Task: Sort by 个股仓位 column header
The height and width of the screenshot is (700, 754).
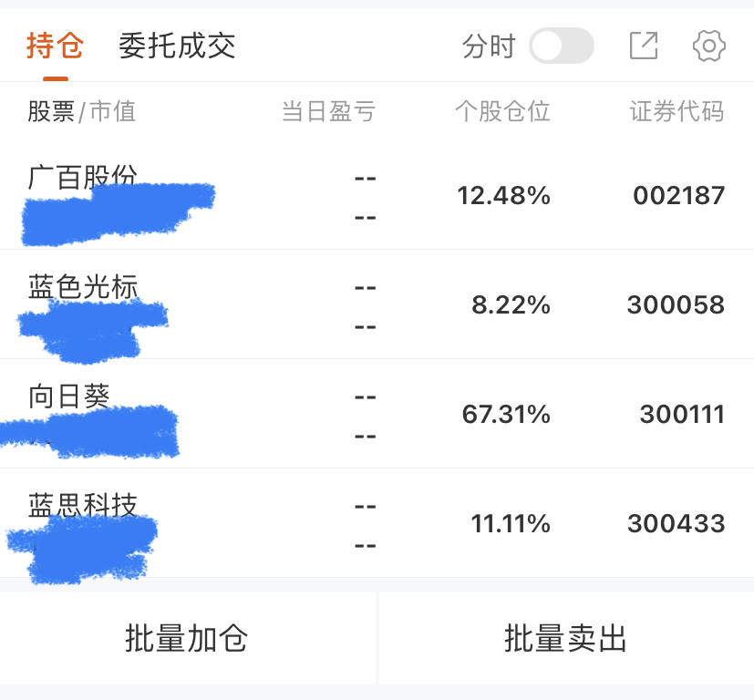Action: 502,111
